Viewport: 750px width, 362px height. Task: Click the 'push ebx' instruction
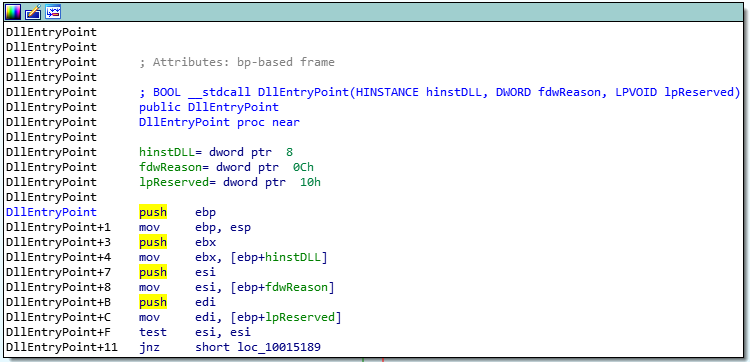pos(177,242)
